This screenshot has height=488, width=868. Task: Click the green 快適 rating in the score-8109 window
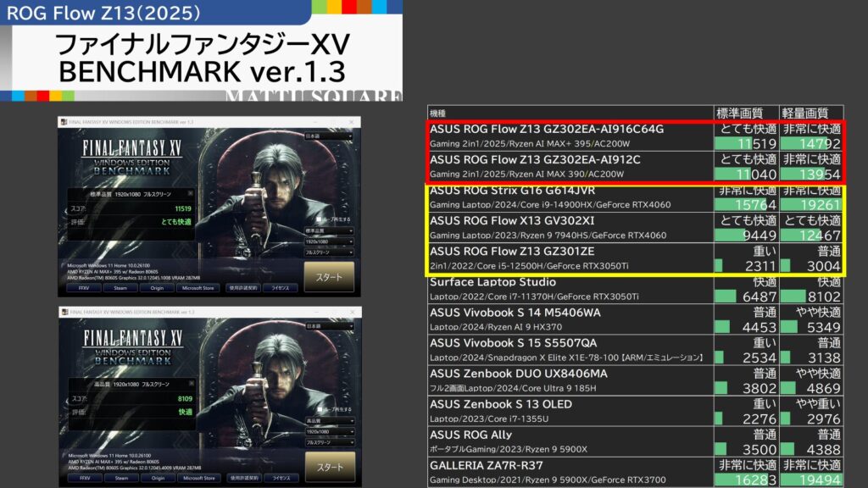186,413
